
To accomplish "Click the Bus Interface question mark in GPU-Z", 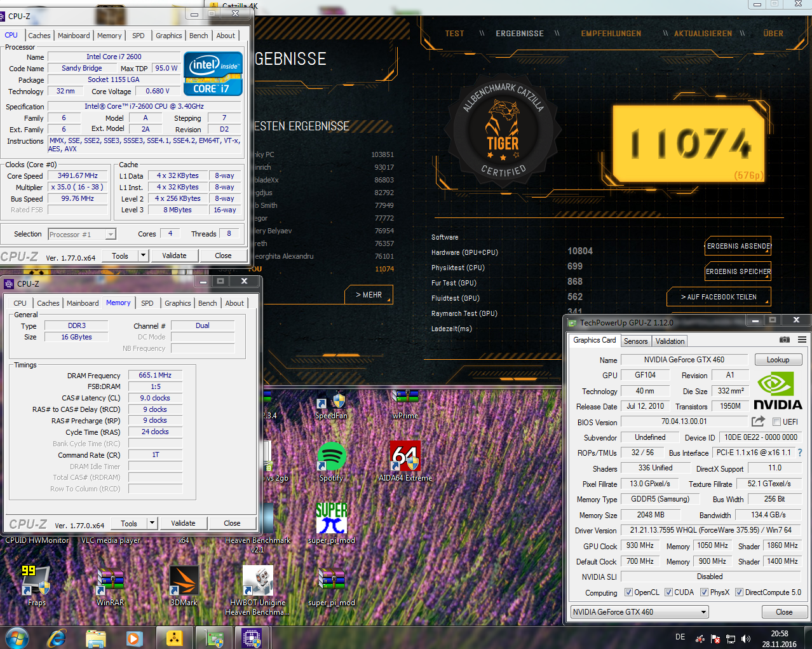I will [800, 453].
